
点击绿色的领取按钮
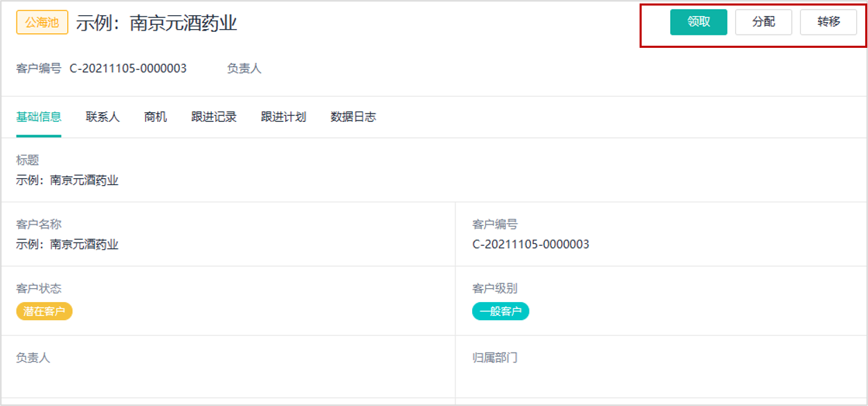click(698, 21)
